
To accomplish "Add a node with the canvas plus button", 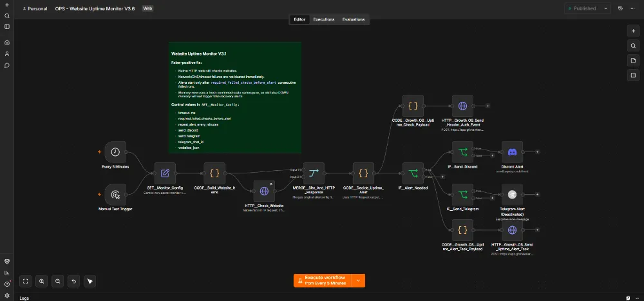I will click(633, 31).
